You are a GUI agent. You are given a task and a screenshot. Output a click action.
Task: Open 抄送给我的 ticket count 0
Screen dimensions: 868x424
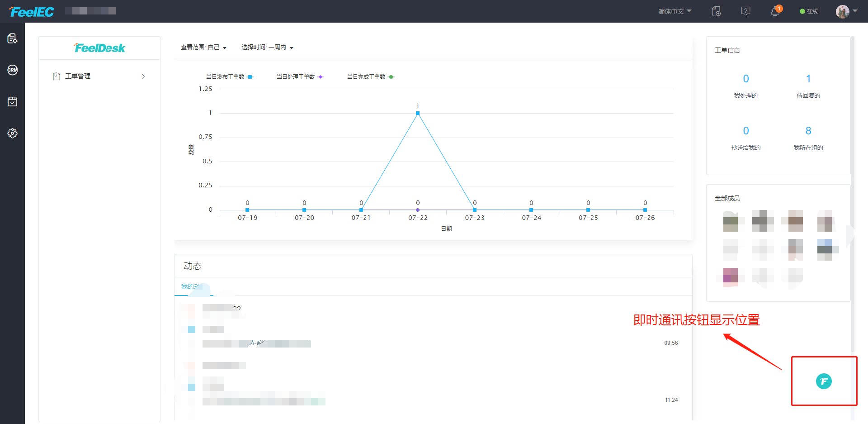tap(746, 131)
